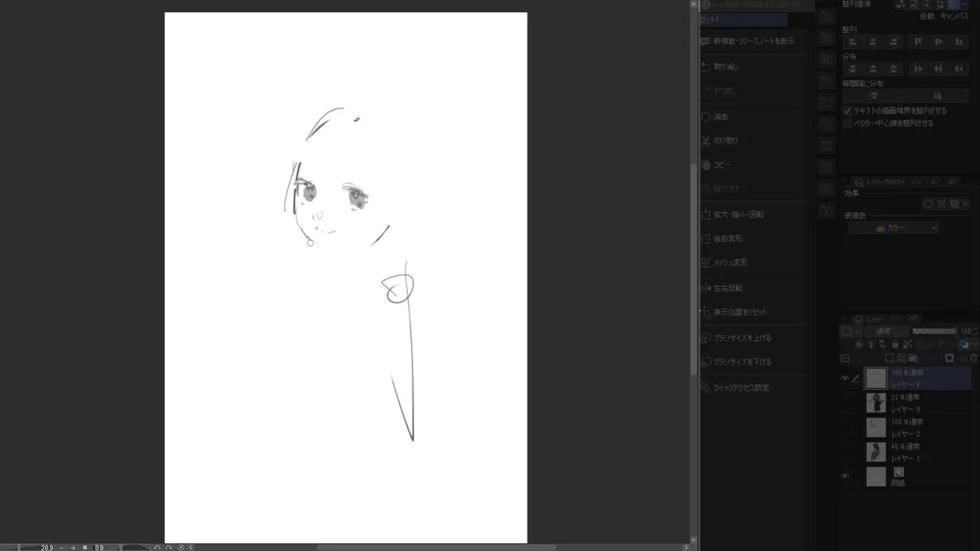Adjust layer opacity slider
The height and width of the screenshot is (551, 980).
(x=934, y=331)
